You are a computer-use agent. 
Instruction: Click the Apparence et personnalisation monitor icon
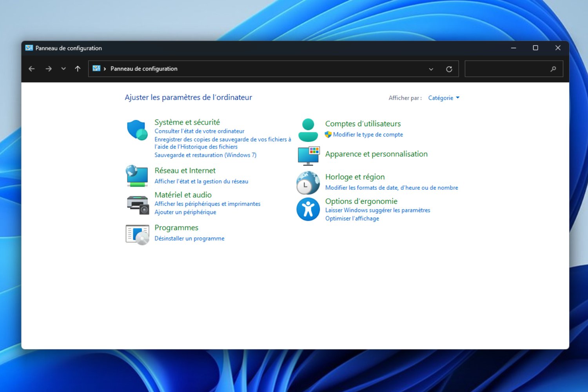click(x=309, y=156)
